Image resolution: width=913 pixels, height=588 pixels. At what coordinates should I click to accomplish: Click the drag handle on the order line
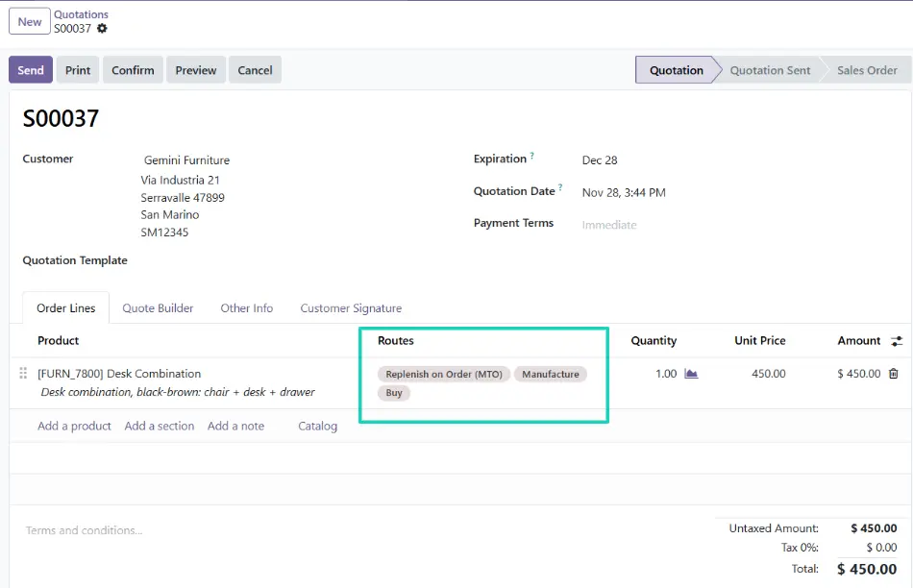tap(22, 374)
